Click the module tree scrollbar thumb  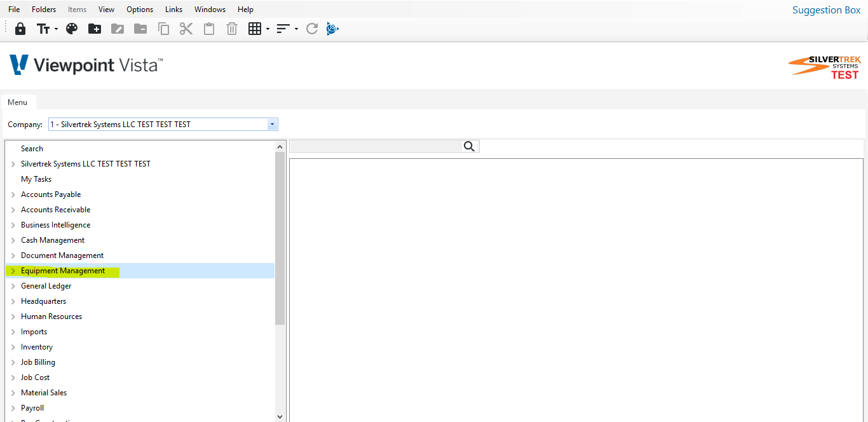click(280, 238)
